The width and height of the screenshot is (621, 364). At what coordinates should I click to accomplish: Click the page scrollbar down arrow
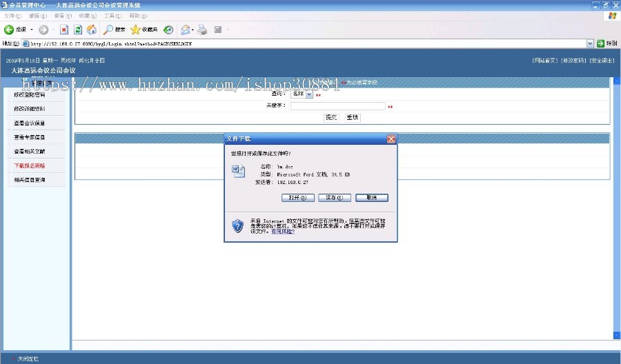[x=617, y=336]
